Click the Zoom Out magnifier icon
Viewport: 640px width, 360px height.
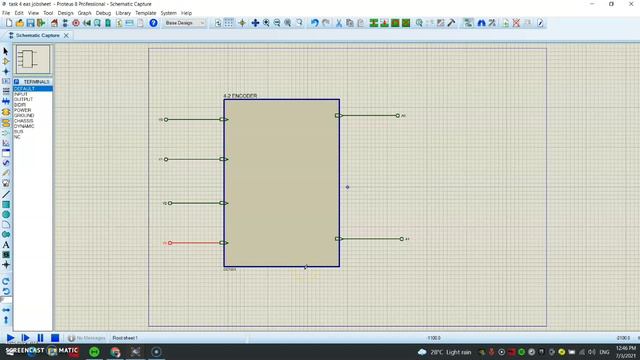[277, 23]
